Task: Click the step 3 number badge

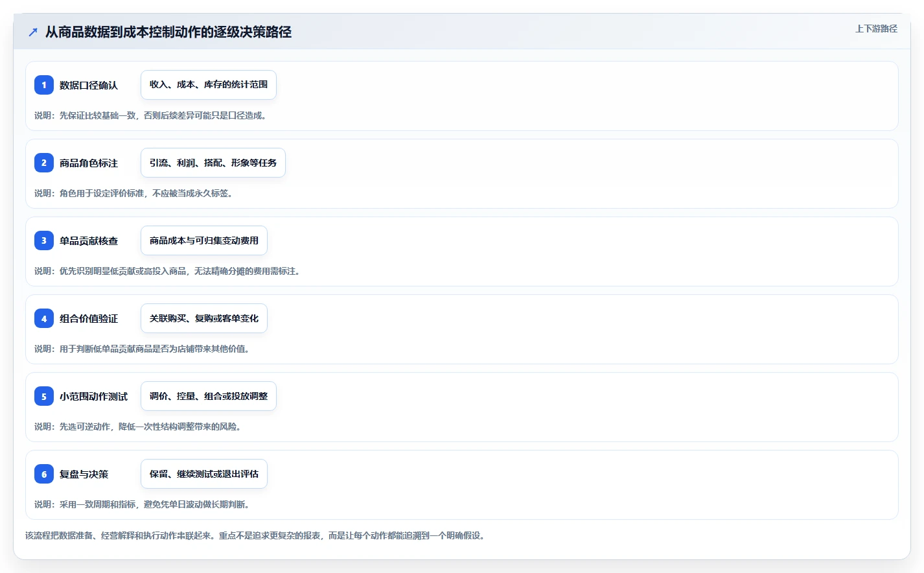Action: tap(44, 240)
